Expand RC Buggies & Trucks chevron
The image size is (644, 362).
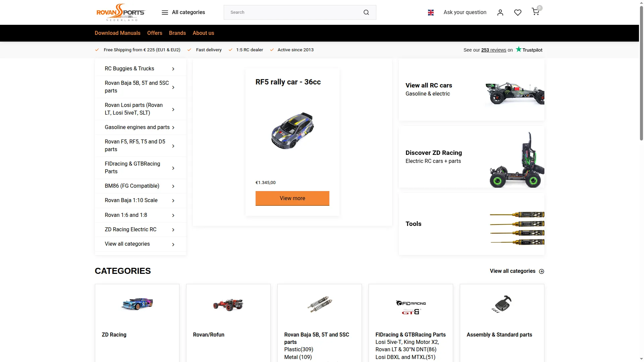click(x=173, y=69)
